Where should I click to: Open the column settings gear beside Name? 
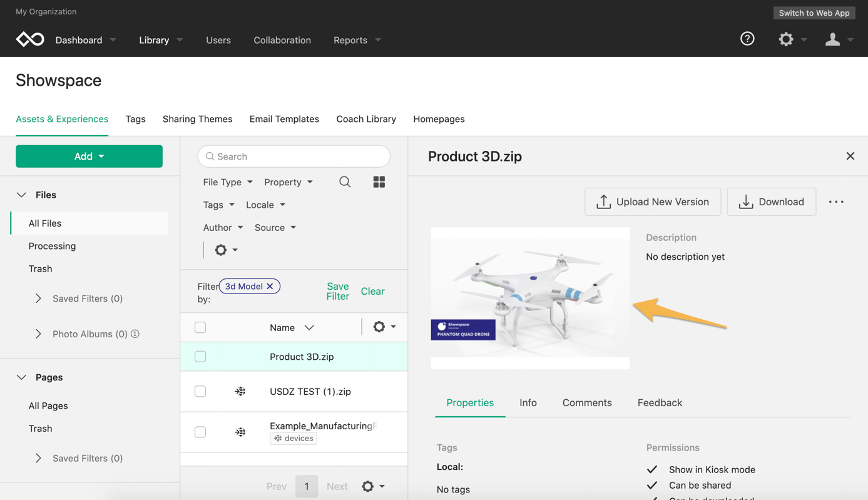(379, 327)
